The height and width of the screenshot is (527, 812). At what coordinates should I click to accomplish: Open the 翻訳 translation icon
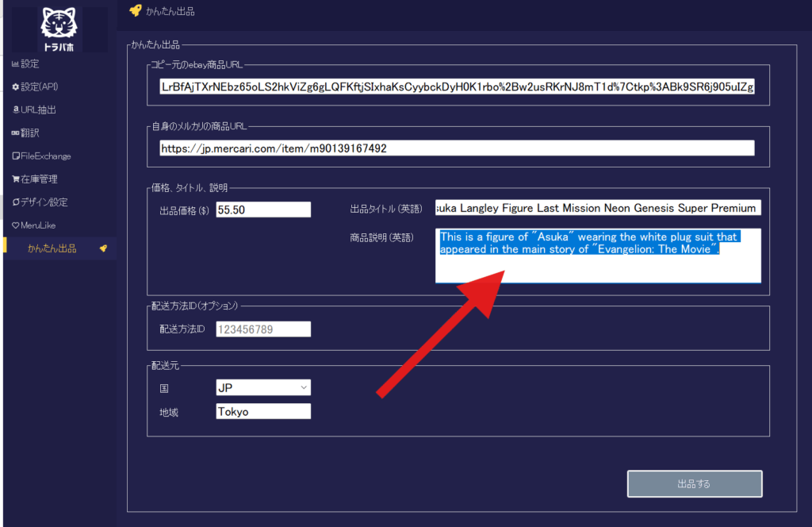[x=15, y=133]
